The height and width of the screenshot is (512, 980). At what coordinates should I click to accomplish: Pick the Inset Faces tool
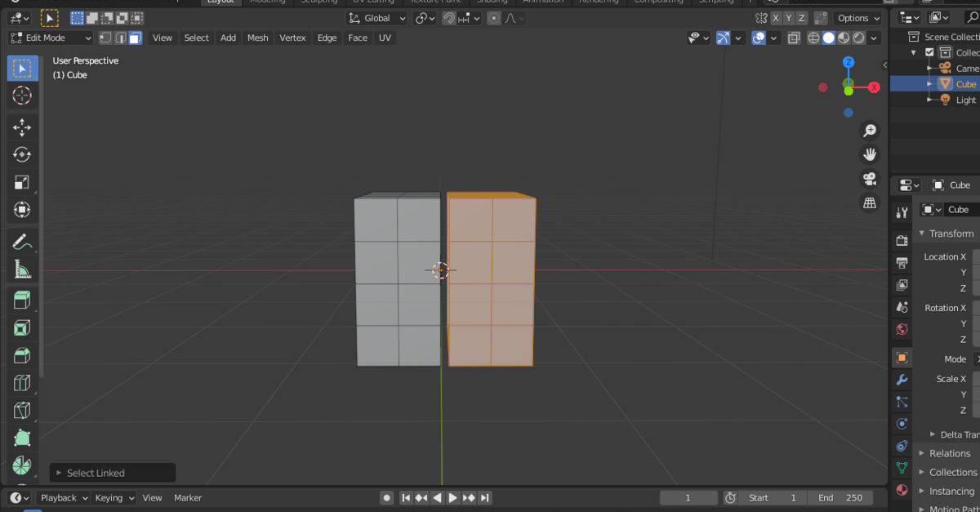click(23, 327)
